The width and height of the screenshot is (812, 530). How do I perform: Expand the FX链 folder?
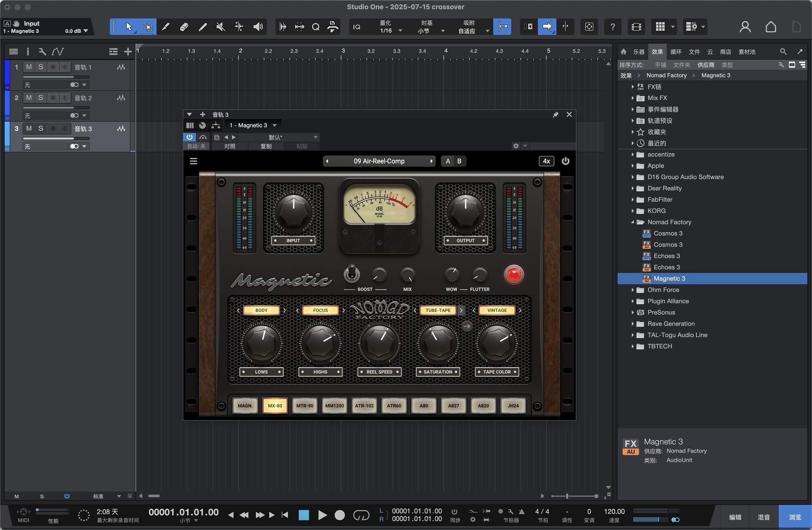tap(633, 87)
